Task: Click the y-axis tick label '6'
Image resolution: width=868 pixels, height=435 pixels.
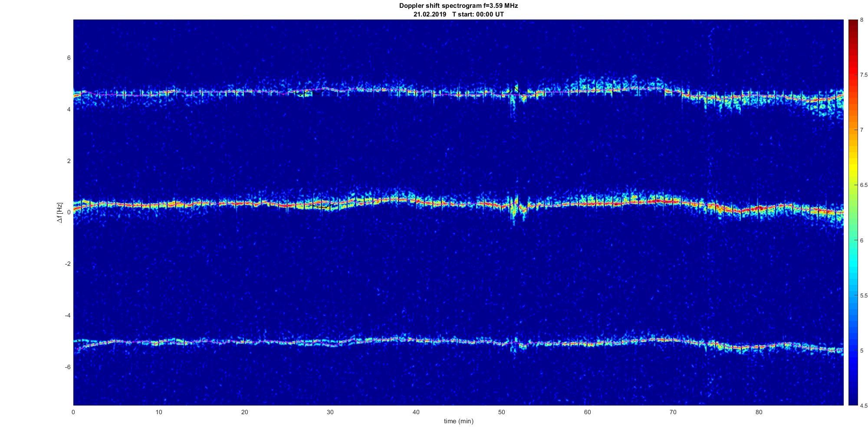Action: 69,58
